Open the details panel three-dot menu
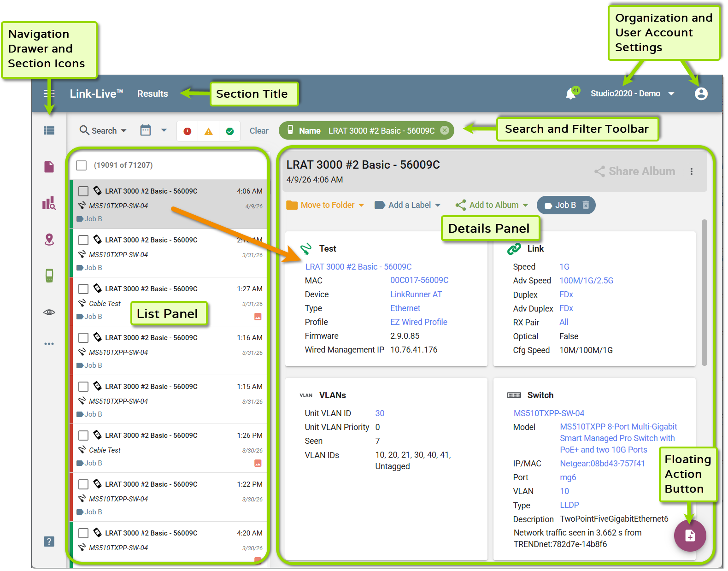This screenshot has height=571, width=728. [x=692, y=171]
